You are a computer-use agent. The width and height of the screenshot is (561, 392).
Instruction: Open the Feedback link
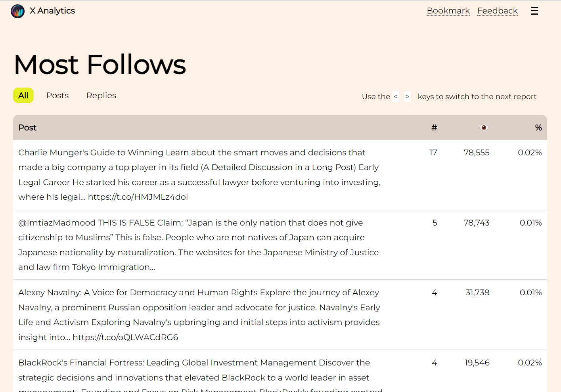pos(497,11)
